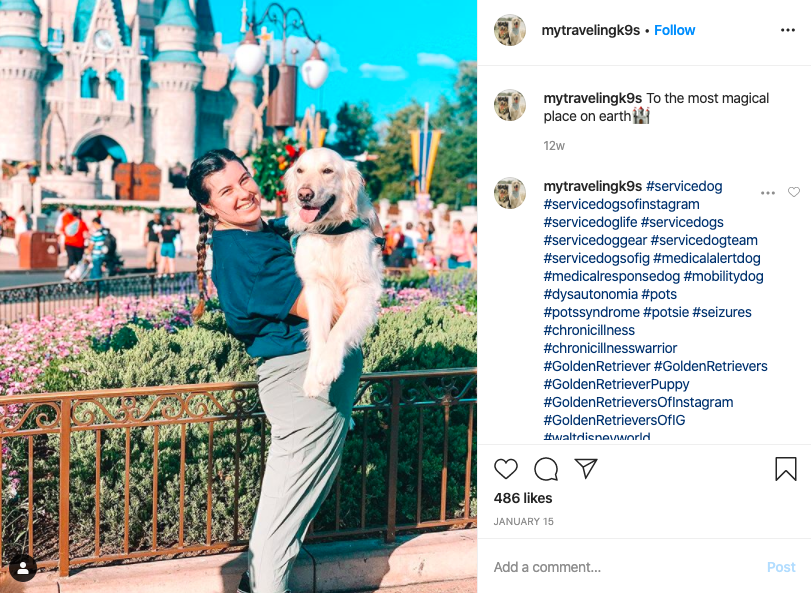Show tagged people icon on photo
The height and width of the screenshot is (593, 811).
point(23,568)
